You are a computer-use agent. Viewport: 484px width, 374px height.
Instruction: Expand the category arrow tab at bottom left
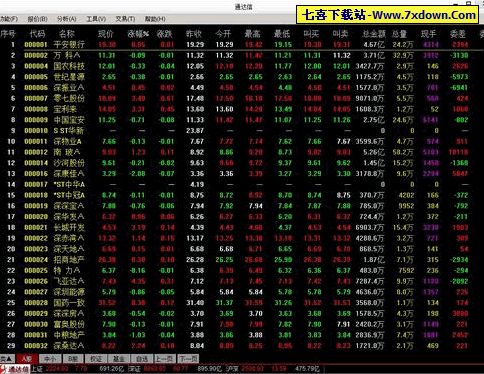pyautogui.click(x=7, y=359)
